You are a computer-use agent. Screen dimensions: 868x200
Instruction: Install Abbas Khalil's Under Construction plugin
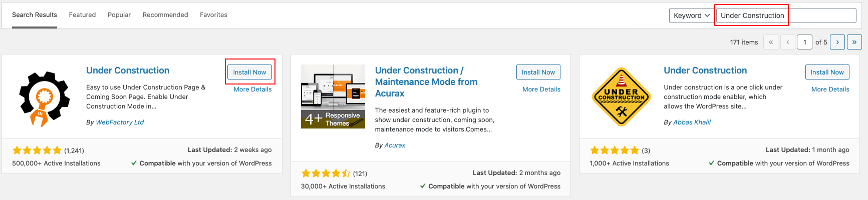click(x=827, y=72)
